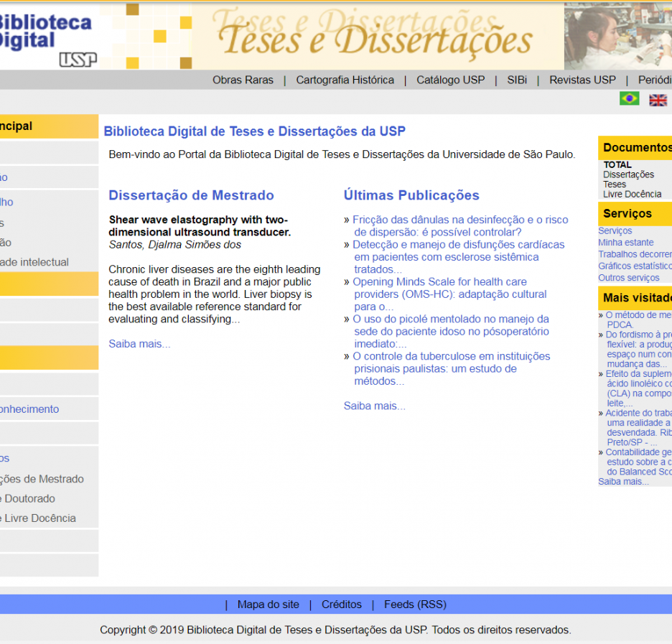Open Gráficos estatísticos link
This screenshot has height=644, width=672.
point(635,266)
